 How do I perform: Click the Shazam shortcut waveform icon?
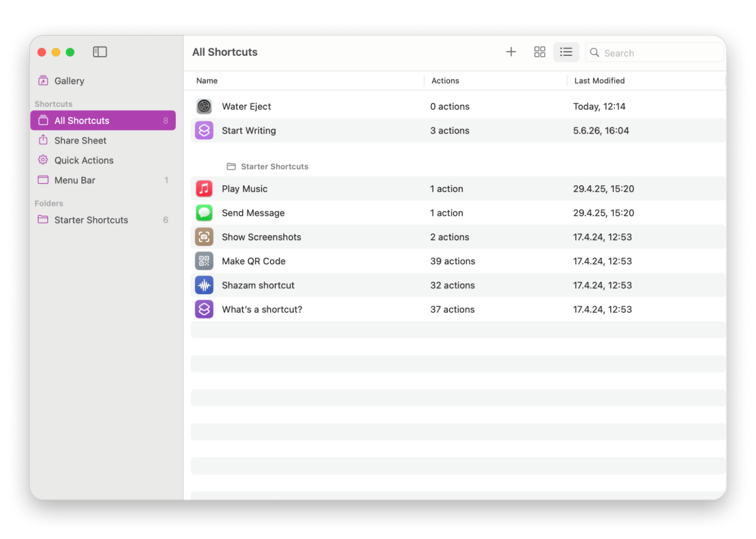(x=204, y=285)
